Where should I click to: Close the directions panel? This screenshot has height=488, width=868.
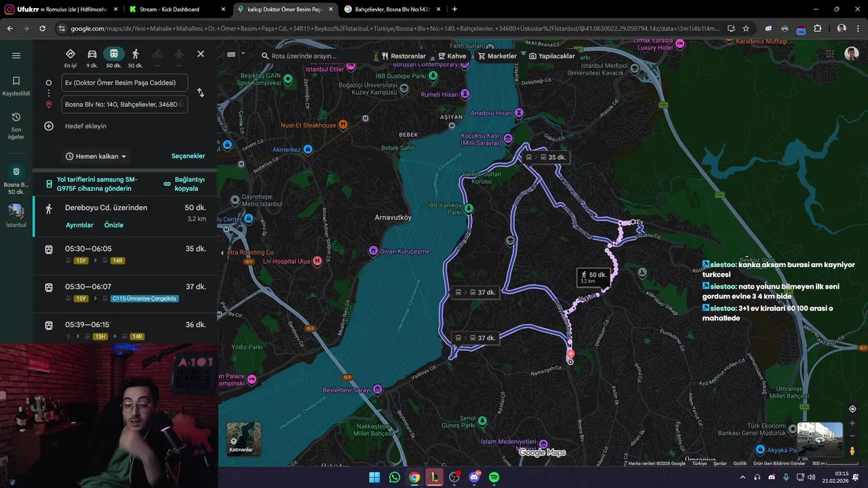click(x=201, y=54)
